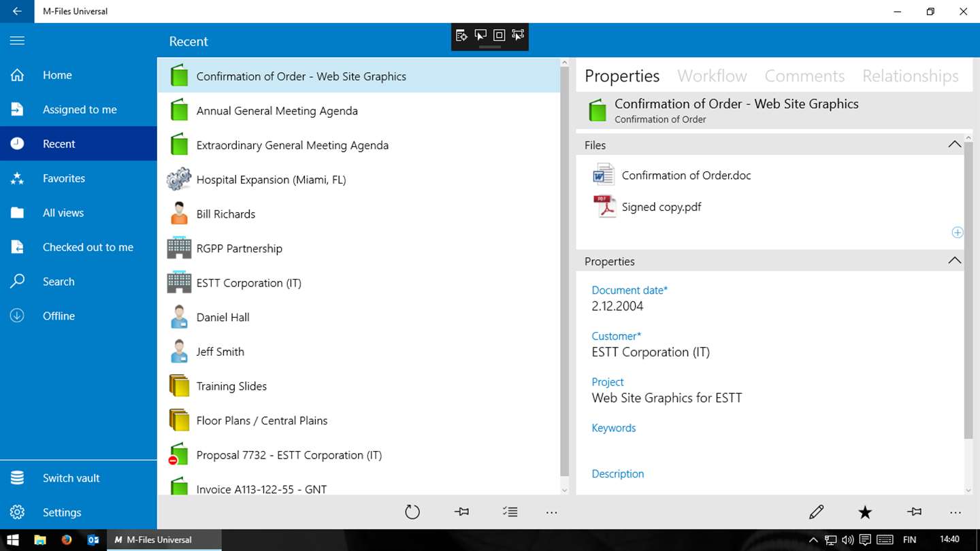The width and height of the screenshot is (980, 551).
Task: Enable multi-select mode for the list
Action: pyautogui.click(x=510, y=512)
